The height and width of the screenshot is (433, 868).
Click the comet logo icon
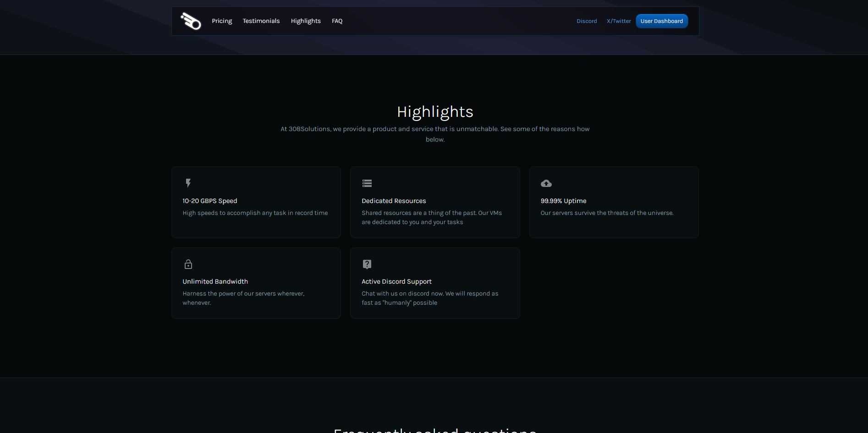coord(191,21)
